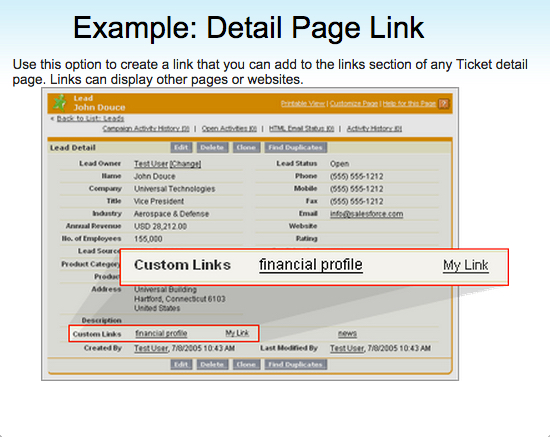The width and height of the screenshot is (550, 437).
Task: Click the top Delete button
Action: point(212,147)
